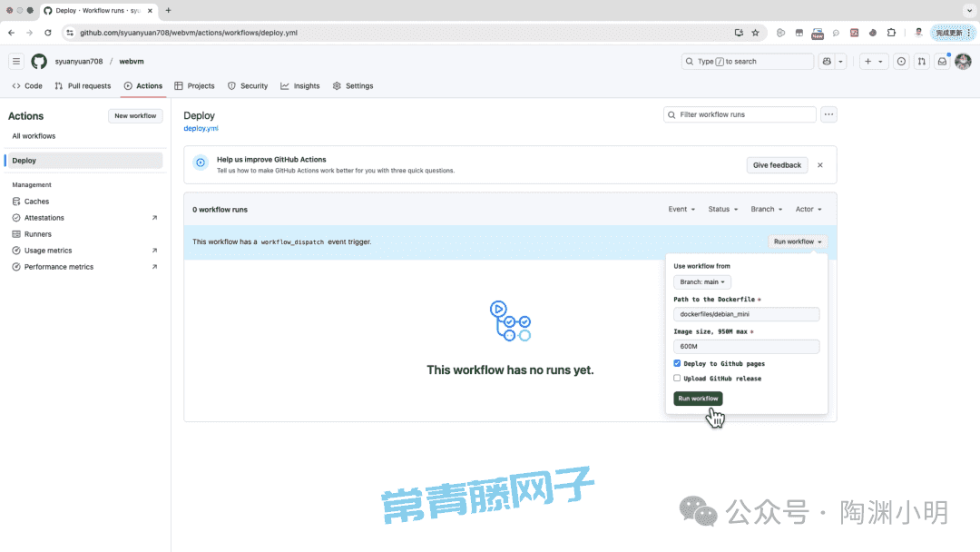Open external link icon beside Usage metrics
The height and width of the screenshot is (552, 980).
click(154, 250)
